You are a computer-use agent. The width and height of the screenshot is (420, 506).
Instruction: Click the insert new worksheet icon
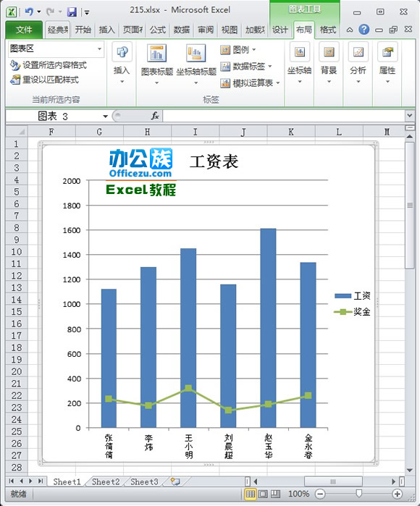(x=175, y=481)
